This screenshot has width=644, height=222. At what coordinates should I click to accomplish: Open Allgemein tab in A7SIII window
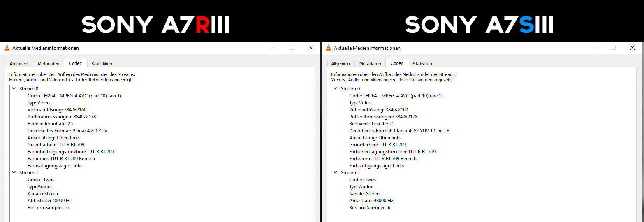[341, 64]
